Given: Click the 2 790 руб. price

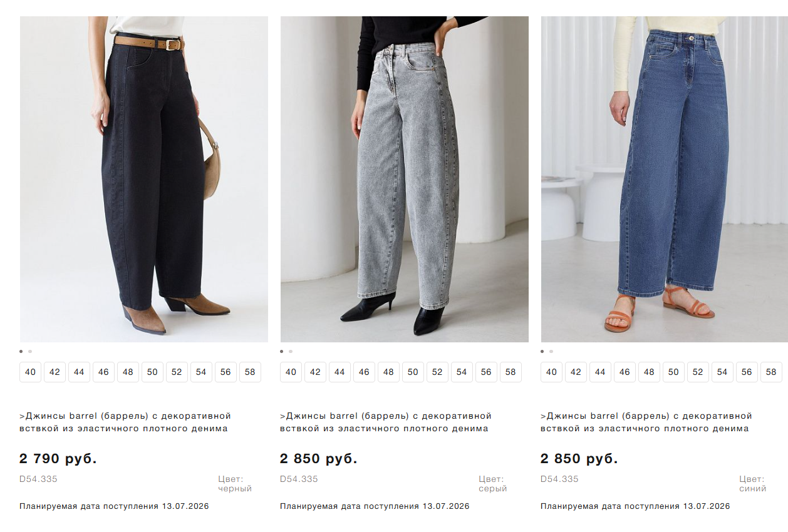Looking at the screenshot, I should coord(58,459).
